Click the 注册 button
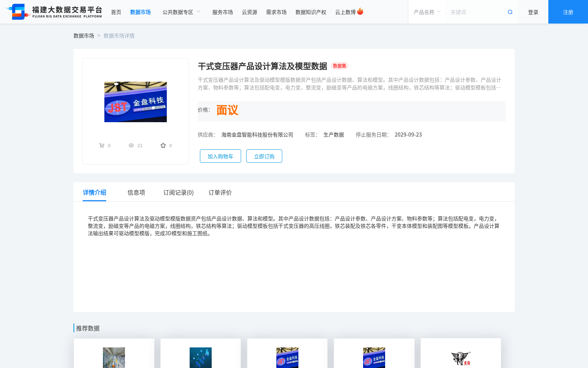 pos(568,12)
